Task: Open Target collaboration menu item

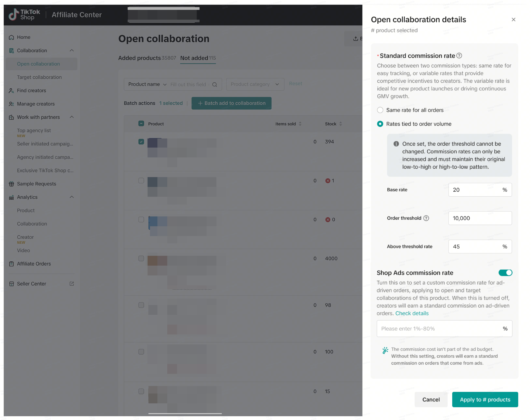Action: 39,77
